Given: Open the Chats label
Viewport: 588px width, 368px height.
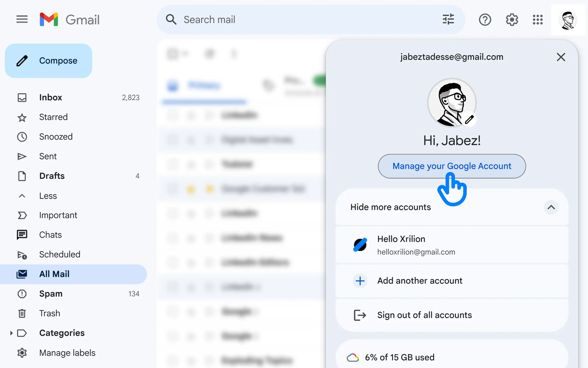Looking at the screenshot, I should (73, 235).
